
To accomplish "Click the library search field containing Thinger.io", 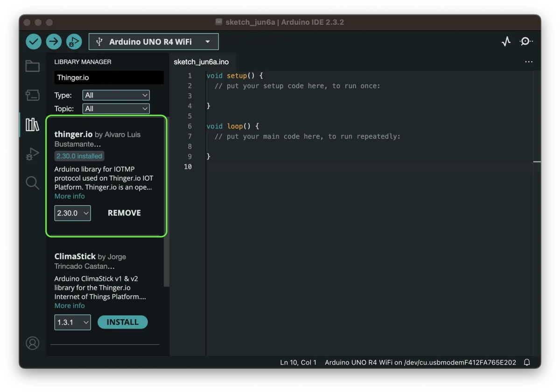I will click(x=109, y=77).
